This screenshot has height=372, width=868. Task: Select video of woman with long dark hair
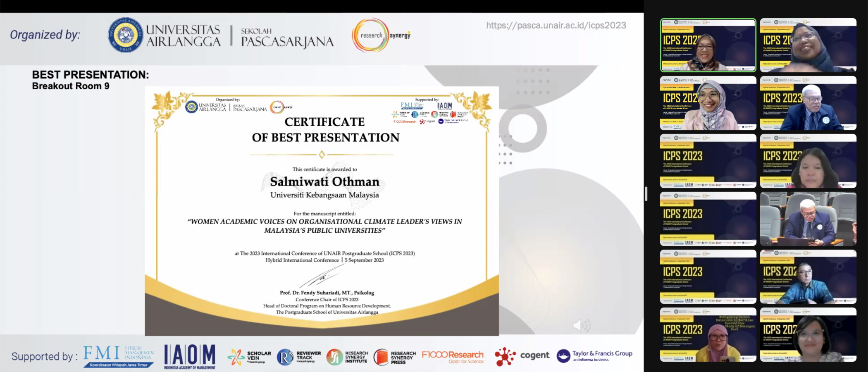[808, 161]
